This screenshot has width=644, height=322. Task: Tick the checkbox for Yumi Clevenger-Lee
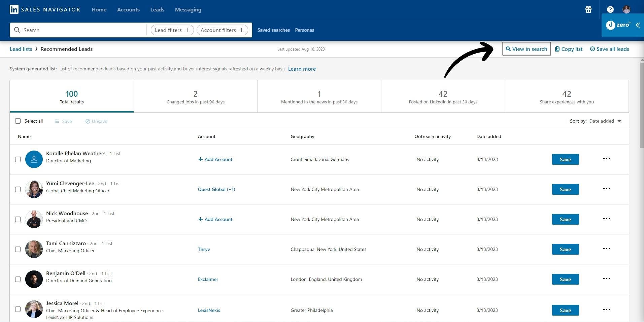[18, 189]
